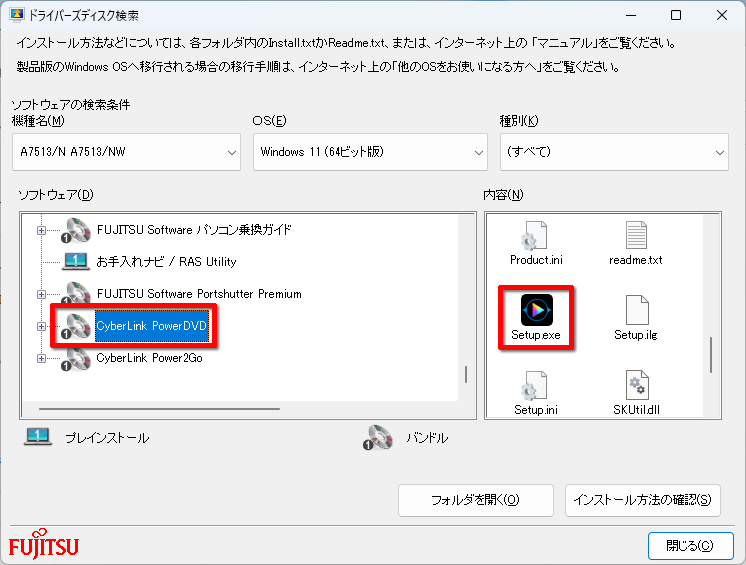Click the フォルダを開く button

point(475,500)
